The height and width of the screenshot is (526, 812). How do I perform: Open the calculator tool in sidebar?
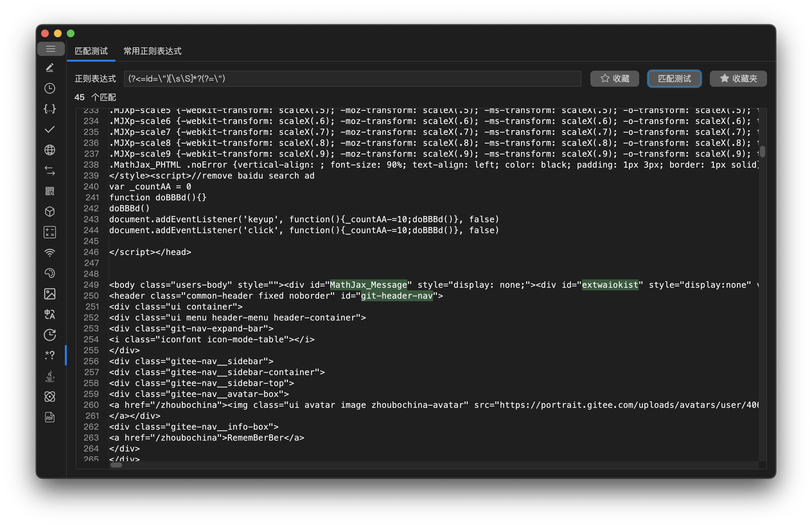[x=50, y=232]
